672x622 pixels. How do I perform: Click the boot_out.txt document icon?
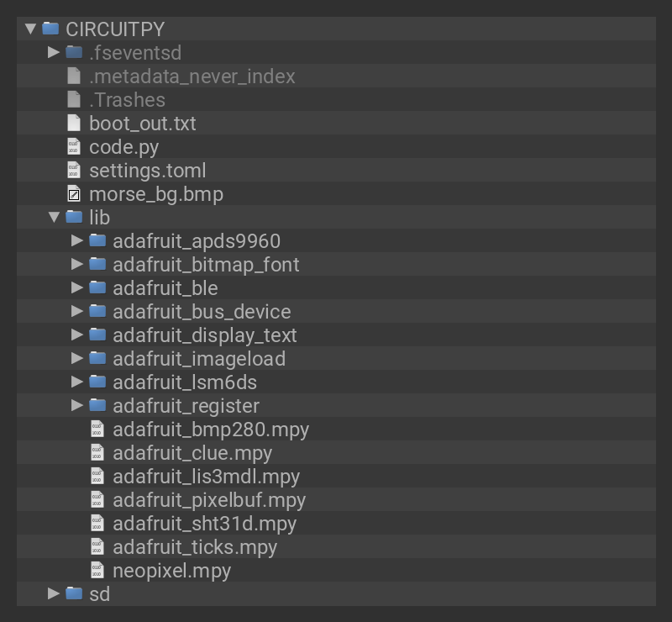[74, 124]
